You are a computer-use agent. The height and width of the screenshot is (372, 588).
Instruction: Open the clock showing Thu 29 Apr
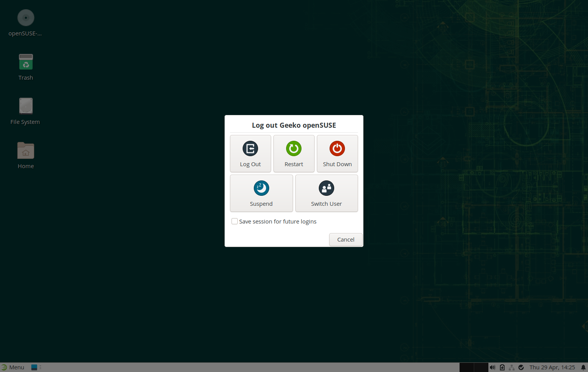click(x=552, y=367)
